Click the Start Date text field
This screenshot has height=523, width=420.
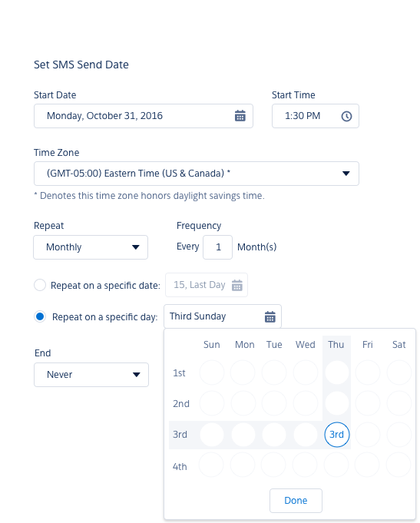click(144, 116)
